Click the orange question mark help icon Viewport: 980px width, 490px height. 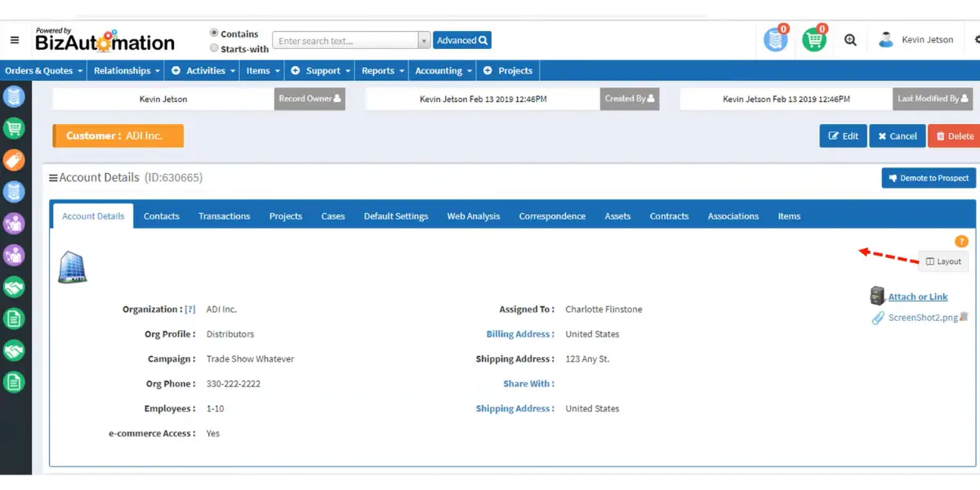961,241
